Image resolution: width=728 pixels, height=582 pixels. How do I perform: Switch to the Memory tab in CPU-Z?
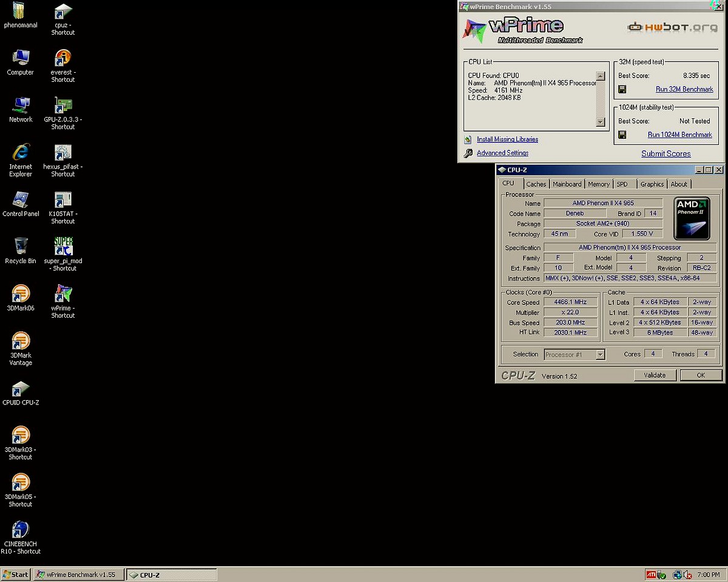point(598,184)
